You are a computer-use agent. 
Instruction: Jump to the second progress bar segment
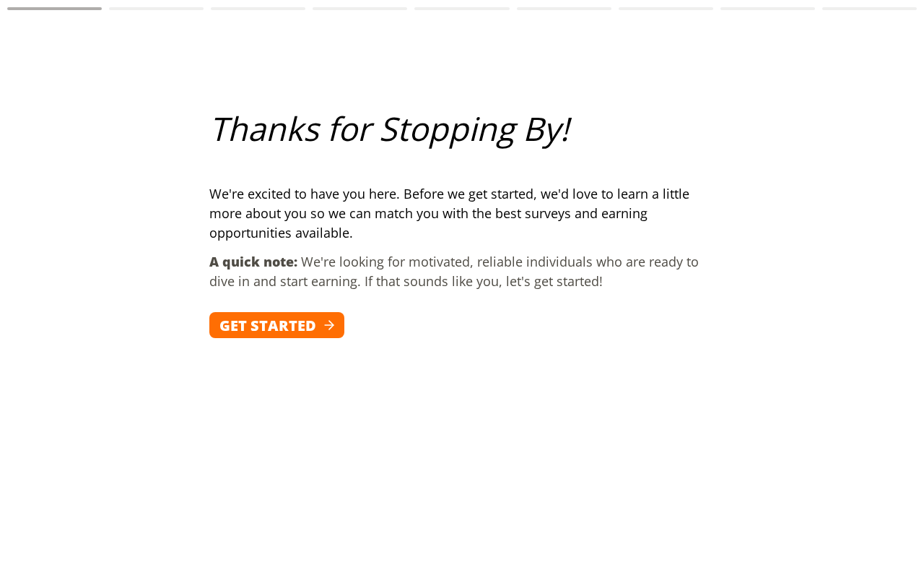(156, 9)
